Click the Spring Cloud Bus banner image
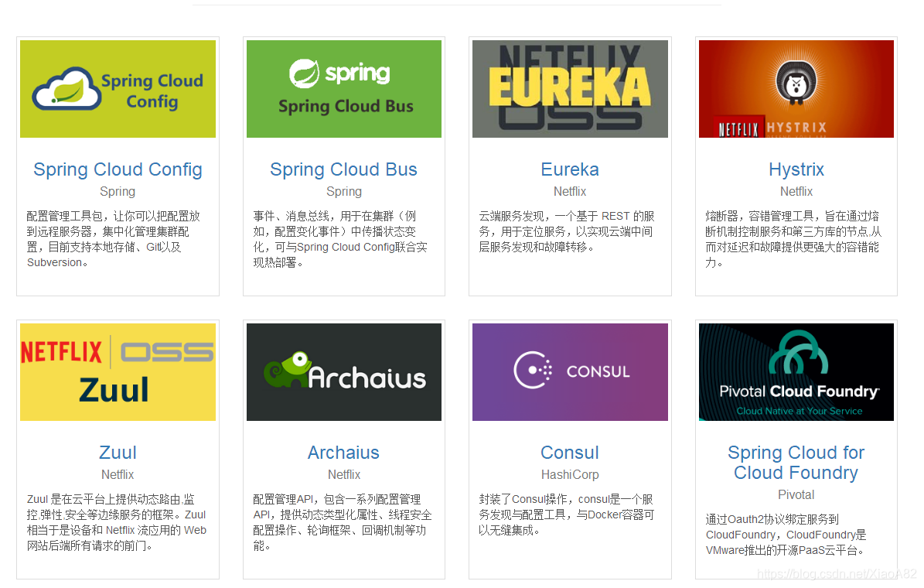The width and height of the screenshot is (924, 588). (344, 89)
